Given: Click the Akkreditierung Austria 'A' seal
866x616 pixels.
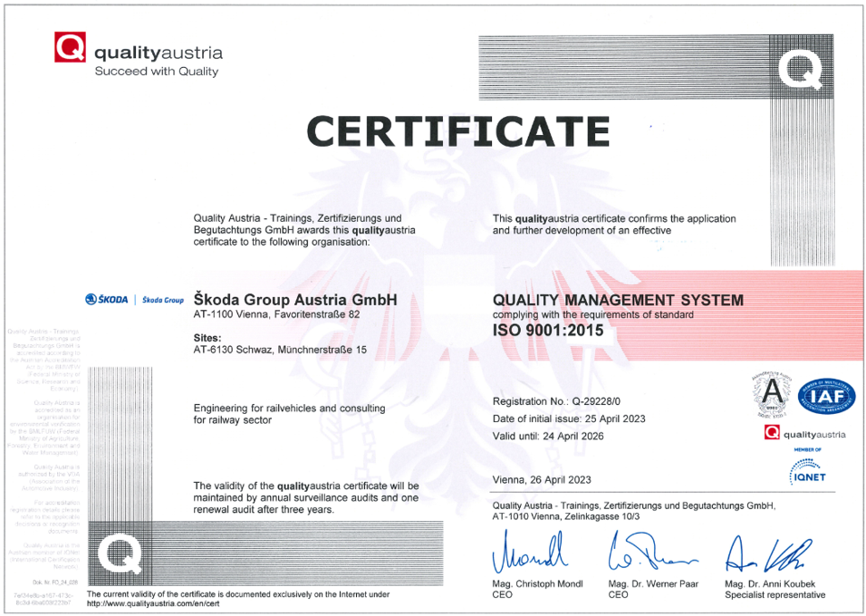Looking at the screenshot, I should [x=771, y=396].
